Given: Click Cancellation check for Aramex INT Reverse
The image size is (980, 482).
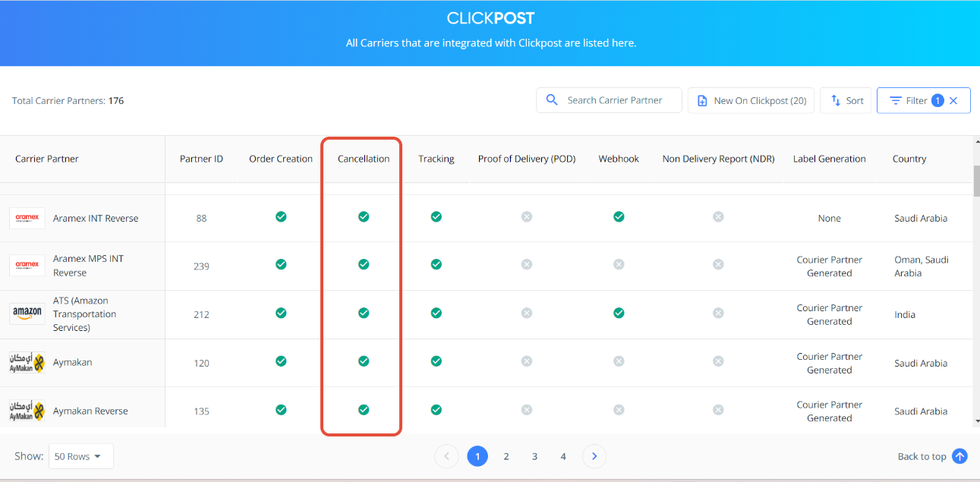Looking at the screenshot, I should click(x=364, y=216).
